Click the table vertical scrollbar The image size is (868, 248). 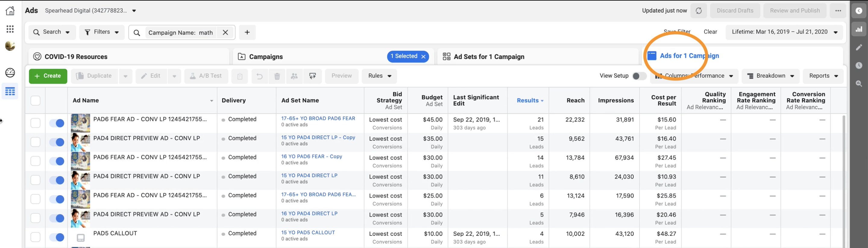coord(844,182)
